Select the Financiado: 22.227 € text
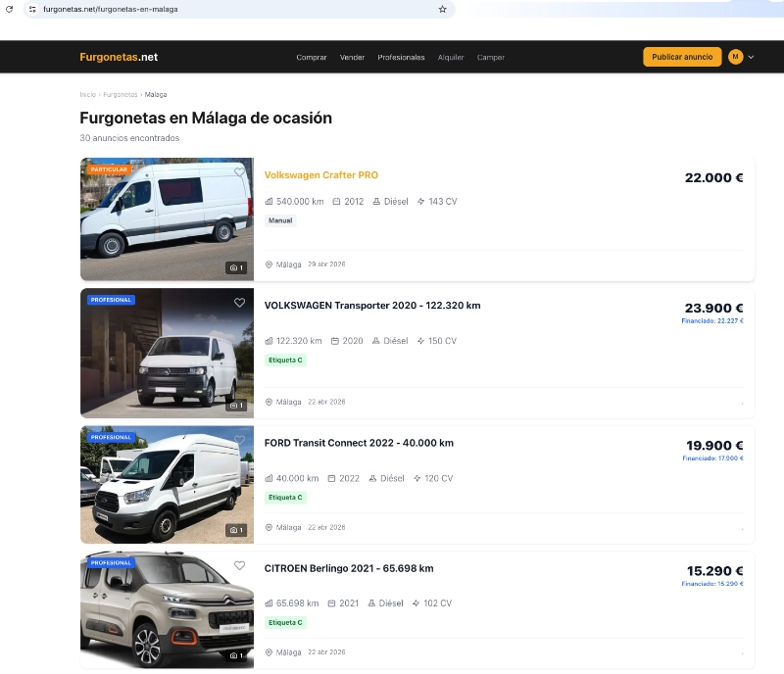Viewport: 784px width, 674px height. click(x=712, y=321)
